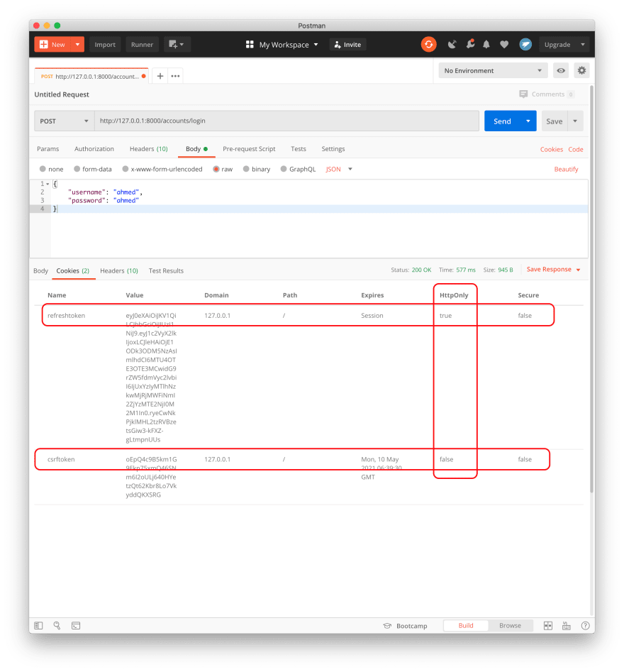Select x-www-form-urlencoded body type

(125, 169)
